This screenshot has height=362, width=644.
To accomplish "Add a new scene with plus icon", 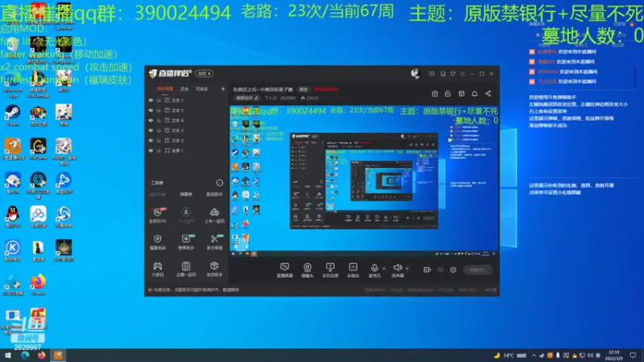I will click(223, 88).
